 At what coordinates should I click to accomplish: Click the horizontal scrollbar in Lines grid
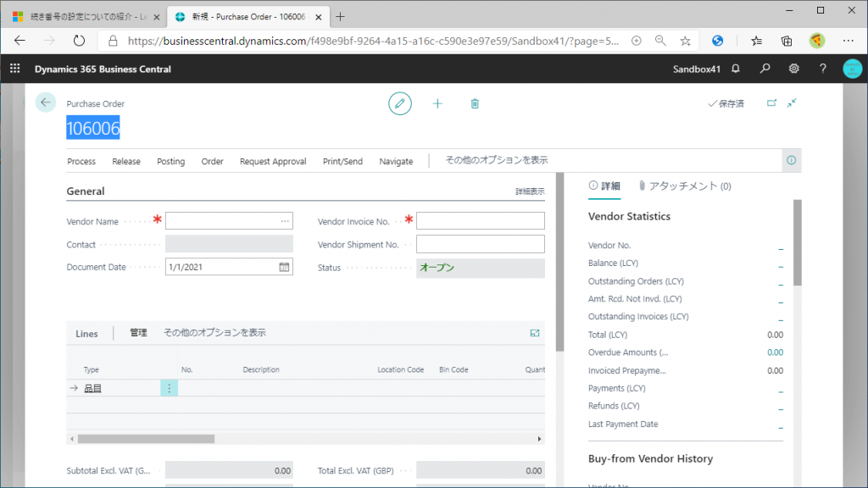[146, 439]
